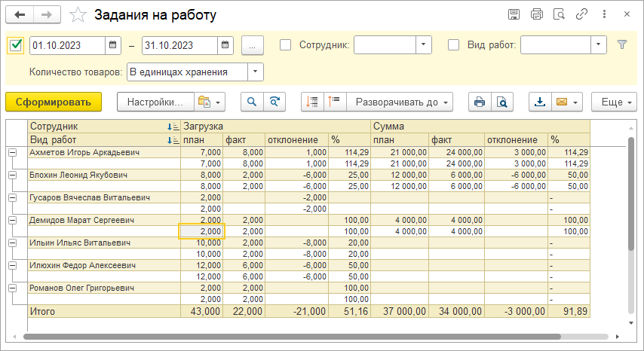Open toolbar print preview icon
This screenshot has width=644, height=351.
coord(502,102)
